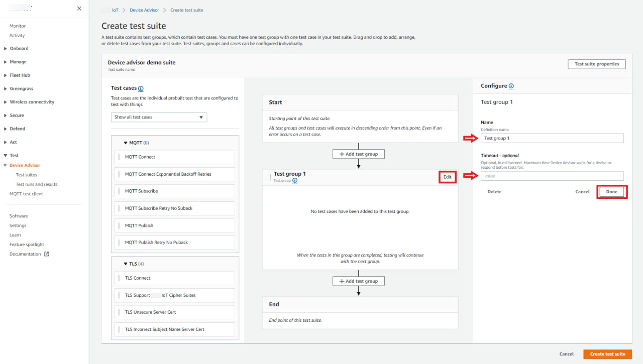Click the drag handle on MQTT Publish

click(120, 225)
